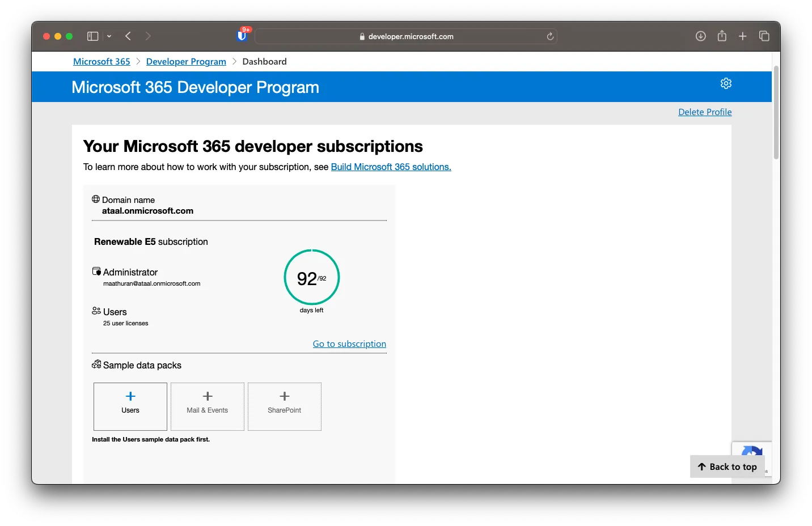Image resolution: width=812 pixels, height=526 pixels.
Task: Show downloads using the download icon
Action: click(x=701, y=36)
